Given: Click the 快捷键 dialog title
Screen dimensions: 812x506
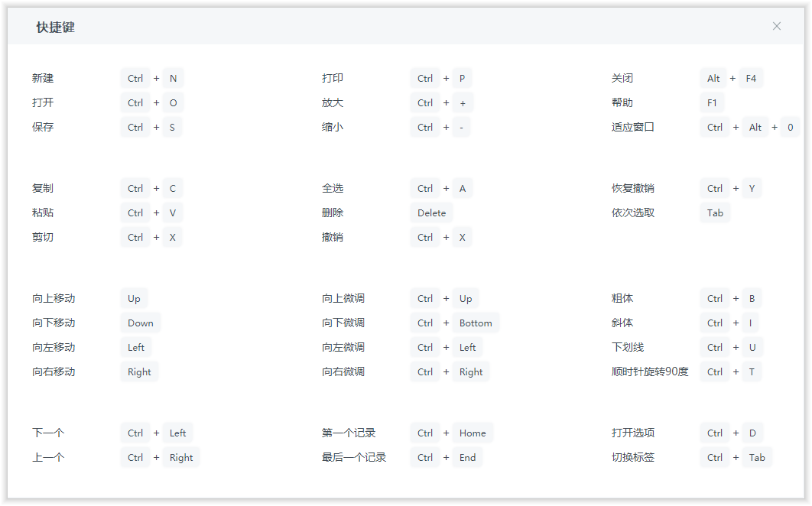Looking at the screenshot, I should point(55,27).
